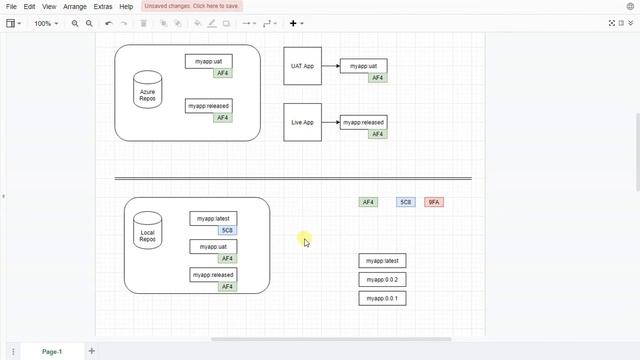Expand the waypoints dropdown arrow
Screen dimensions: 640x360
tap(275, 24)
